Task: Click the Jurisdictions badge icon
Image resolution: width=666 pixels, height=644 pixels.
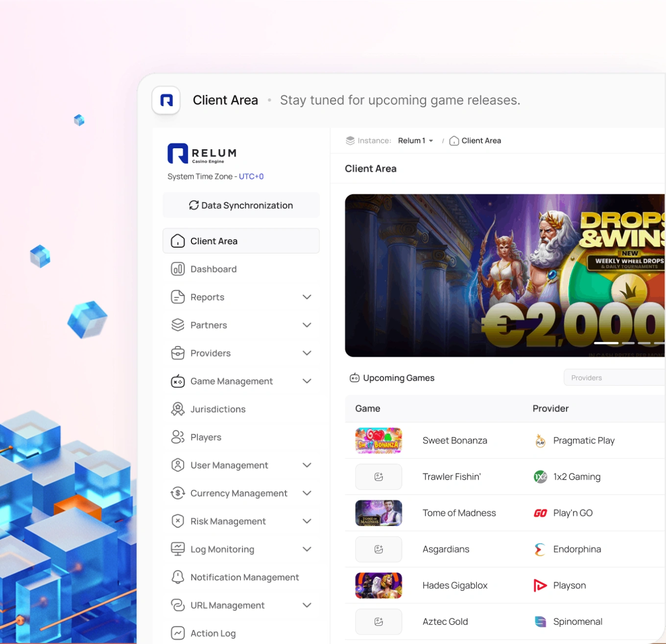Action: tap(178, 409)
